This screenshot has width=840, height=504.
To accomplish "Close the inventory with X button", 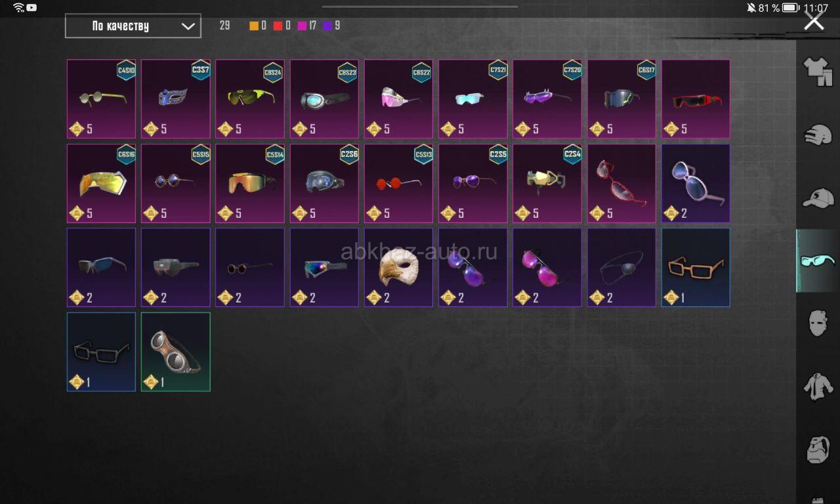I will 814,20.
